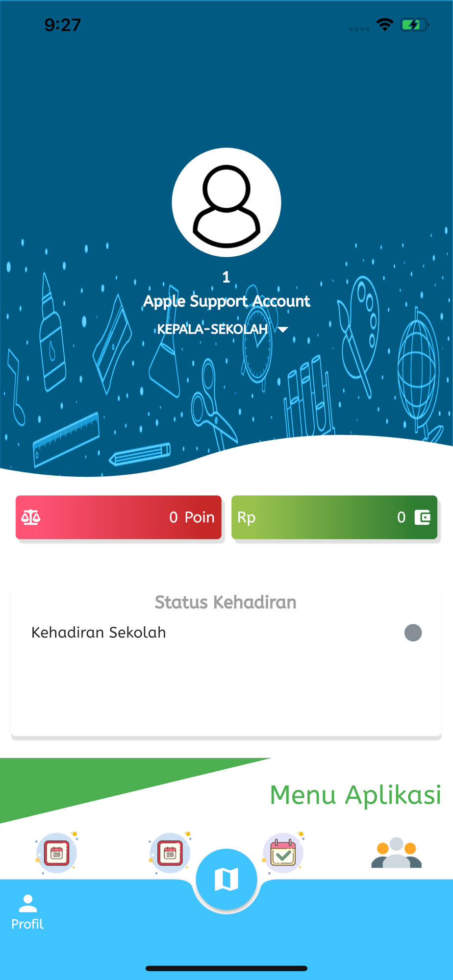Open the KEPALA-SEKOLAH role selector
Image resolution: width=453 pixels, height=980 pixels.
click(223, 329)
